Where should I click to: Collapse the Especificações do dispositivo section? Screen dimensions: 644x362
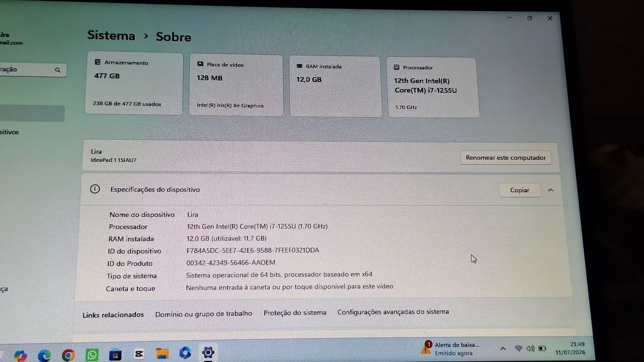coord(550,190)
